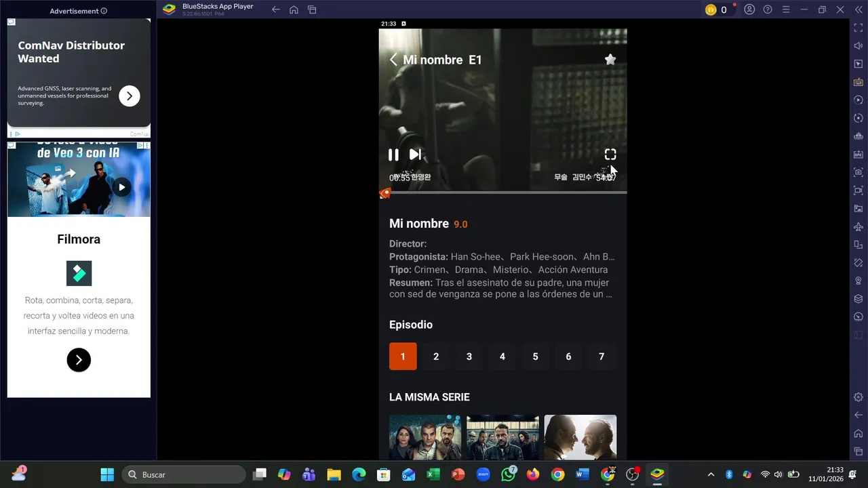Open BlueStacks coins counter
The image size is (868, 488).
tap(717, 9)
